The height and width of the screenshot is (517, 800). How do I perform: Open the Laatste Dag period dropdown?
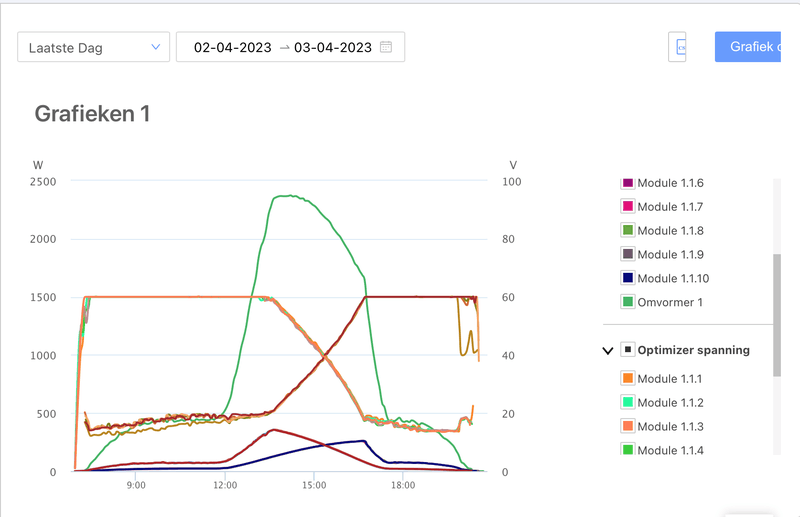click(94, 47)
